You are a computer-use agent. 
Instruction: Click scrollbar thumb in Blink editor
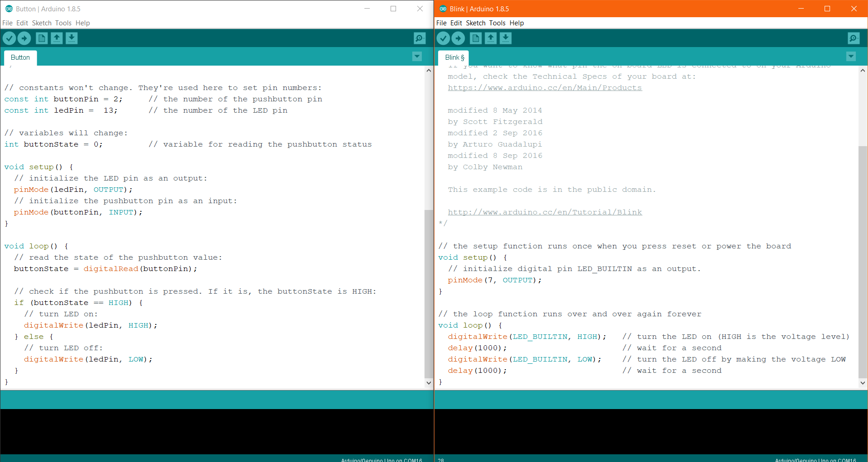(x=863, y=262)
